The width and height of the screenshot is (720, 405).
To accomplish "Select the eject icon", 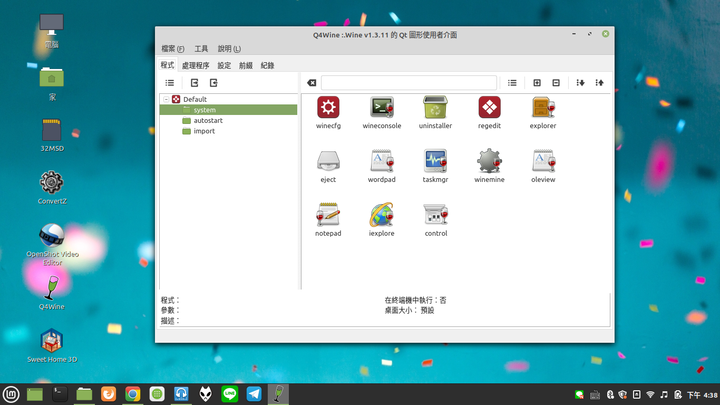I will click(x=328, y=161).
